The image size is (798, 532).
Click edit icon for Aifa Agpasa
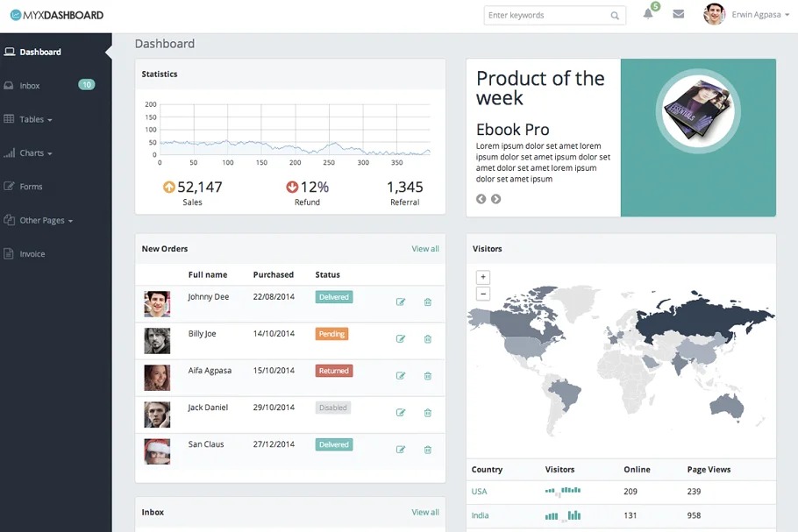(401, 376)
